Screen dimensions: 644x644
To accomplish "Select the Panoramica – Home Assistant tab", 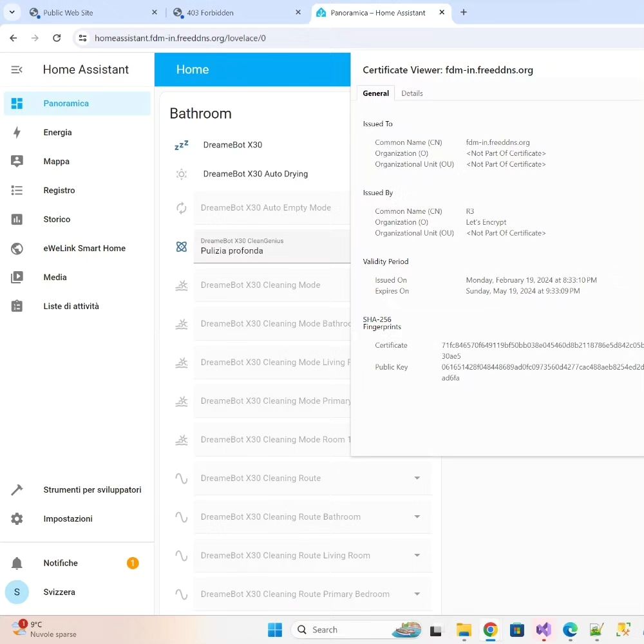I will (381, 13).
